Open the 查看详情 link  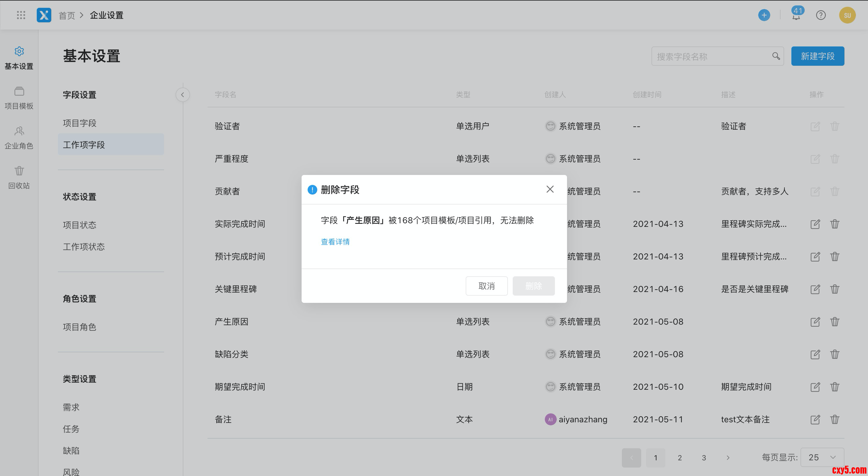point(335,242)
